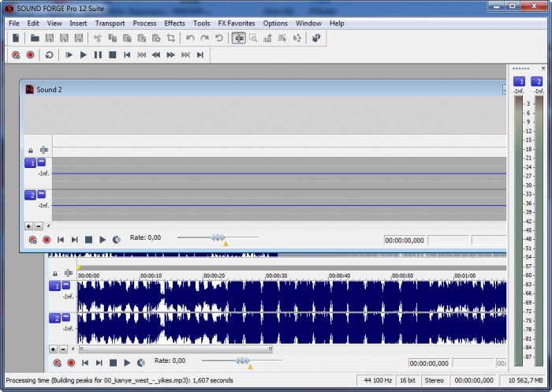Click the Fast Forward transport icon

[170, 55]
